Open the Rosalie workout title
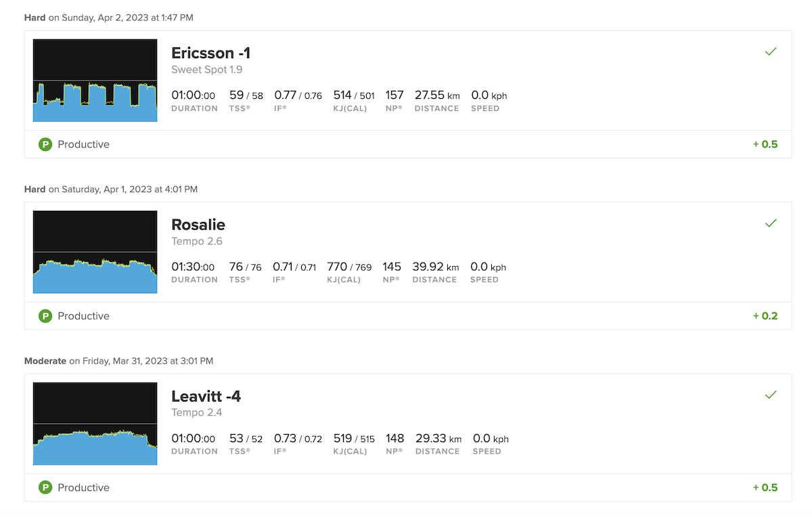The height and width of the screenshot is (518, 812). point(198,225)
